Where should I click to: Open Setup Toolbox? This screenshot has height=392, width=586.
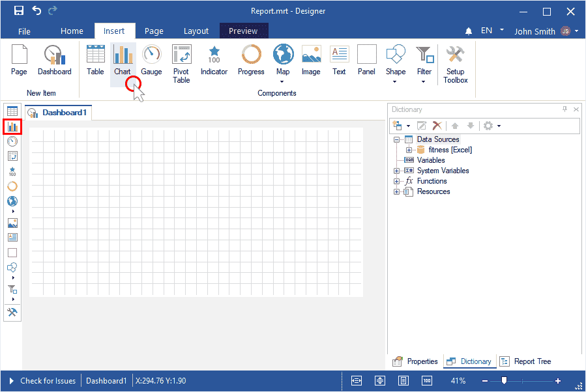(455, 64)
